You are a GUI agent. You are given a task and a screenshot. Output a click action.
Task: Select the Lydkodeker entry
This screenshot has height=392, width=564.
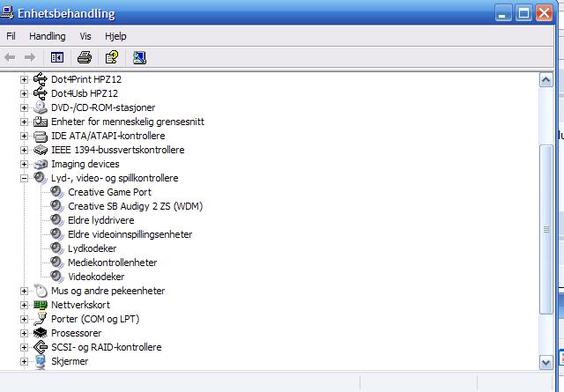click(92, 248)
